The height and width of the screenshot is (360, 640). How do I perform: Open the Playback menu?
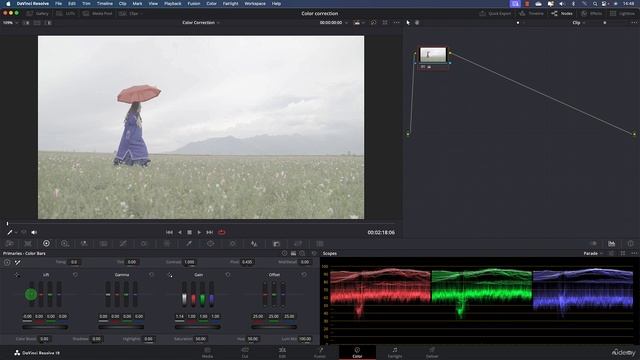point(173,4)
